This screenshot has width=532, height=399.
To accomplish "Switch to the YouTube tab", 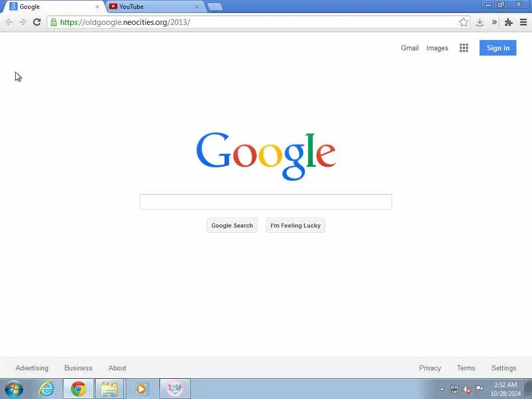I will click(x=156, y=6).
